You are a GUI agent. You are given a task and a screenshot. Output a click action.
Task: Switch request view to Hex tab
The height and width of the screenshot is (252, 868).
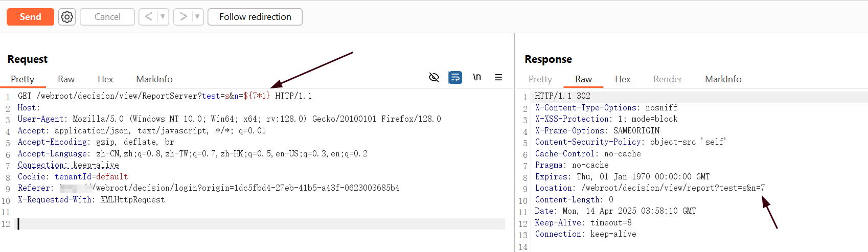[105, 79]
